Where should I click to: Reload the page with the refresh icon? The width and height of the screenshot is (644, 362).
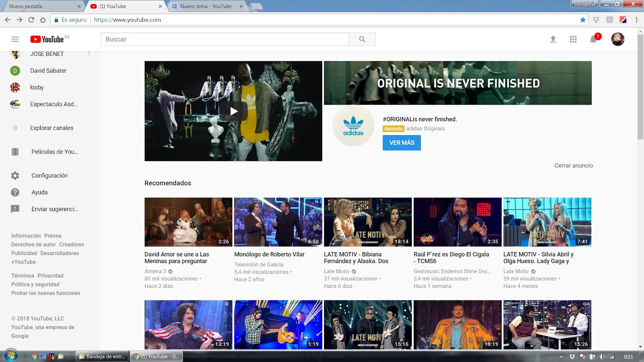pos(31,20)
